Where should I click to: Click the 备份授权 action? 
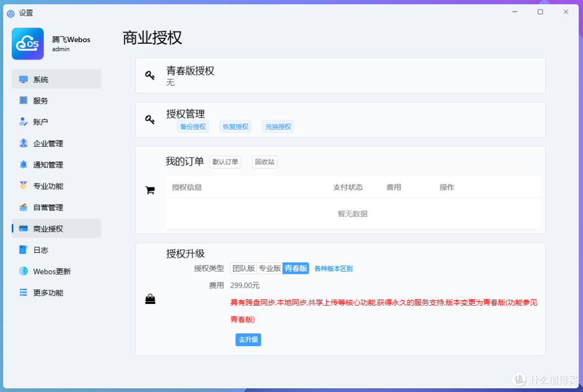click(193, 126)
